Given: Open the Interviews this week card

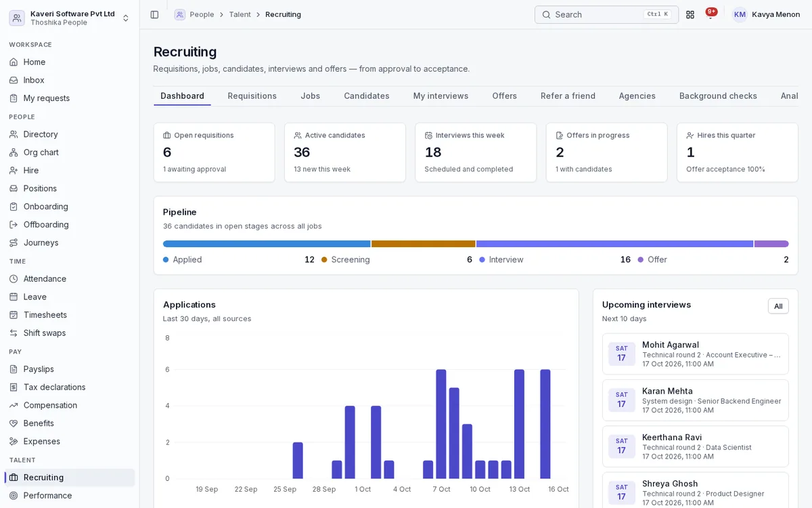Looking at the screenshot, I should (476, 152).
